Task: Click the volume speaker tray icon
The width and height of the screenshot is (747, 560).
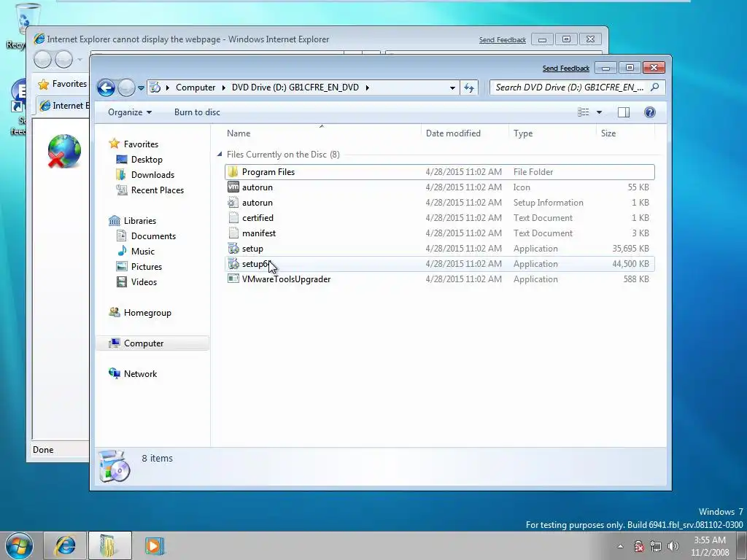Action: coord(673,546)
